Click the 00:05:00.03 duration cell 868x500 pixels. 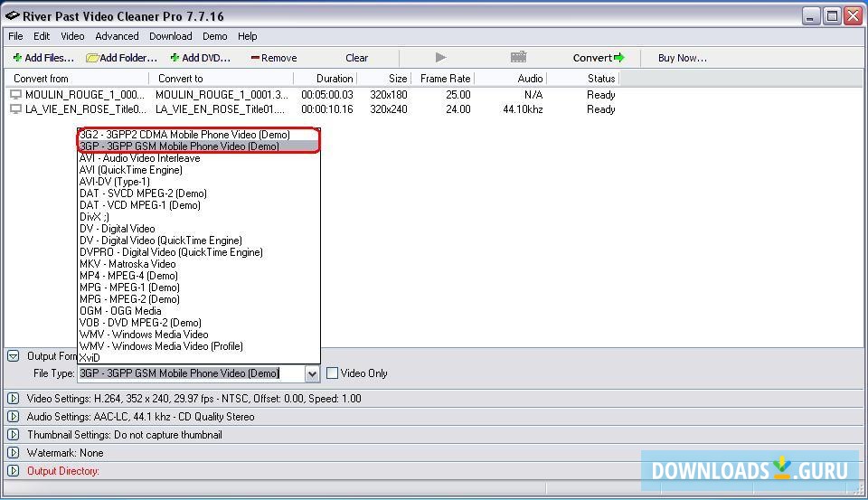(x=327, y=95)
